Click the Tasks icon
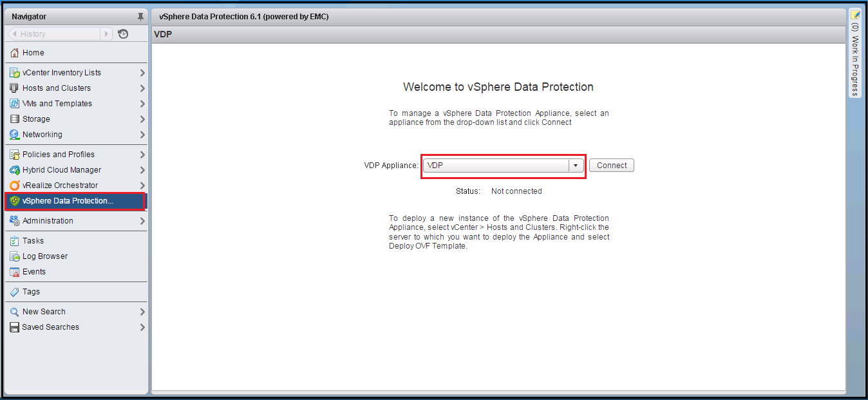Screen dimensions: 868x400 15,241
